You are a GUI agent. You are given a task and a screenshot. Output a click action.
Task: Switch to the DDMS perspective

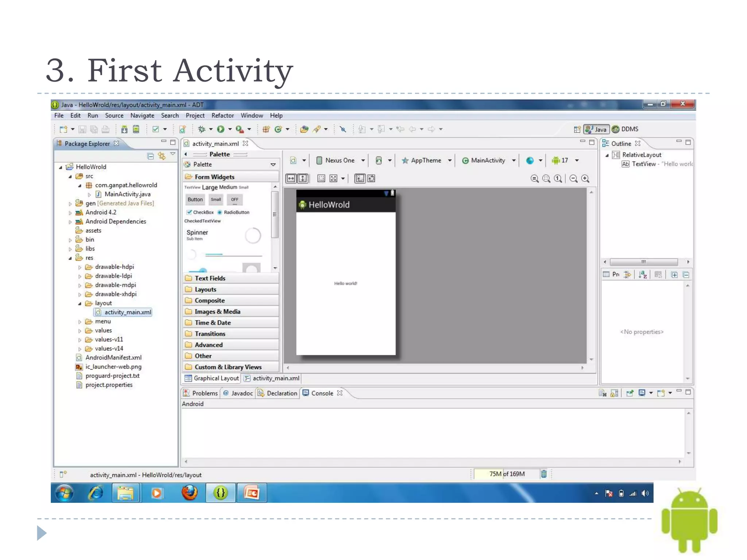pyautogui.click(x=625, y=129)
